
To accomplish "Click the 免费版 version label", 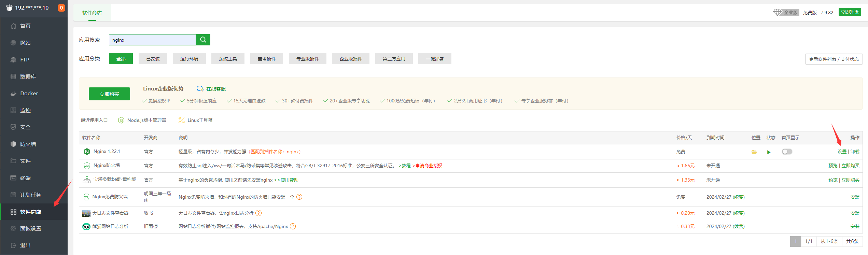I will click(x=810, y=13).
